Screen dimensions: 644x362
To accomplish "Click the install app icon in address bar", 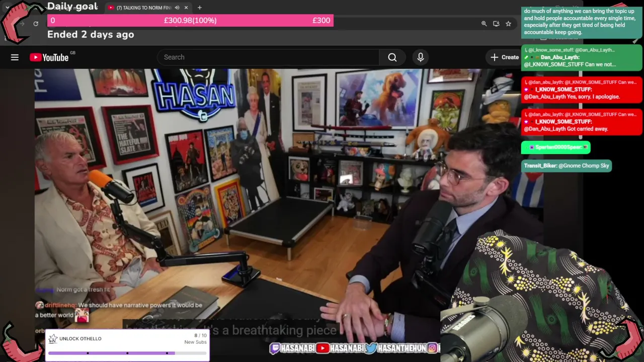I will tap(496, 24).
